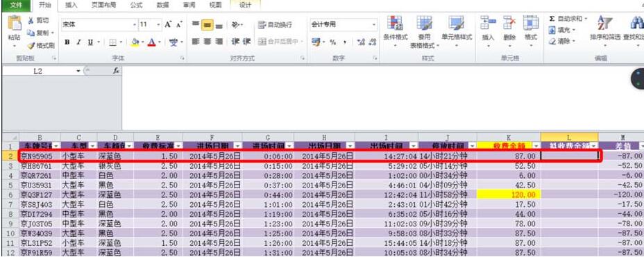The height and width of the screenshot is (257, 644).
Task: Open Conditional Formatting (条件格式)
Action: pyautogui.click(x=395, y=31)
